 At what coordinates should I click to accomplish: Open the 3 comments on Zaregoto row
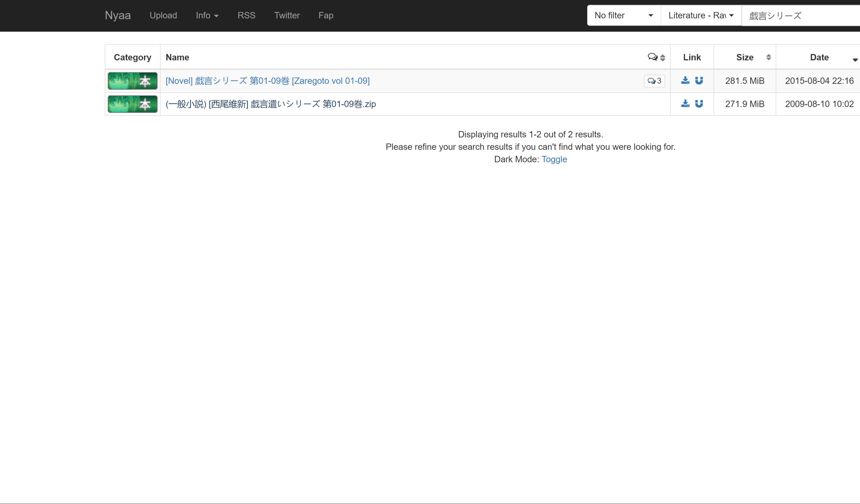(654, 81)
